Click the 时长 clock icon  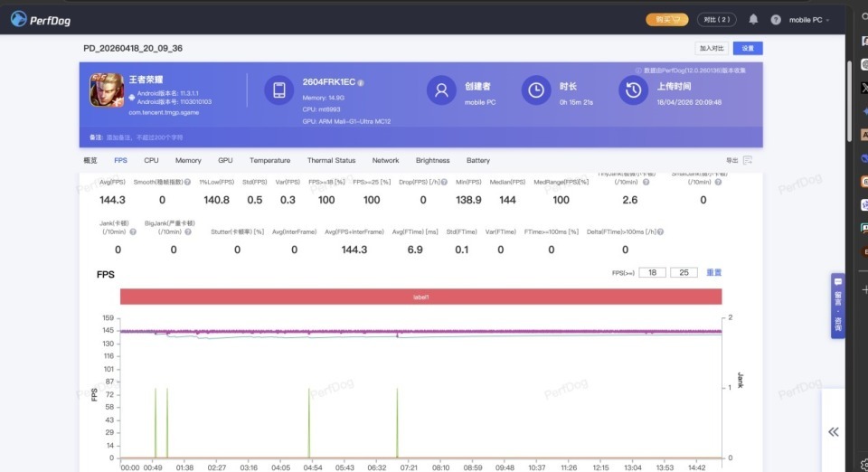coord(536,90)
